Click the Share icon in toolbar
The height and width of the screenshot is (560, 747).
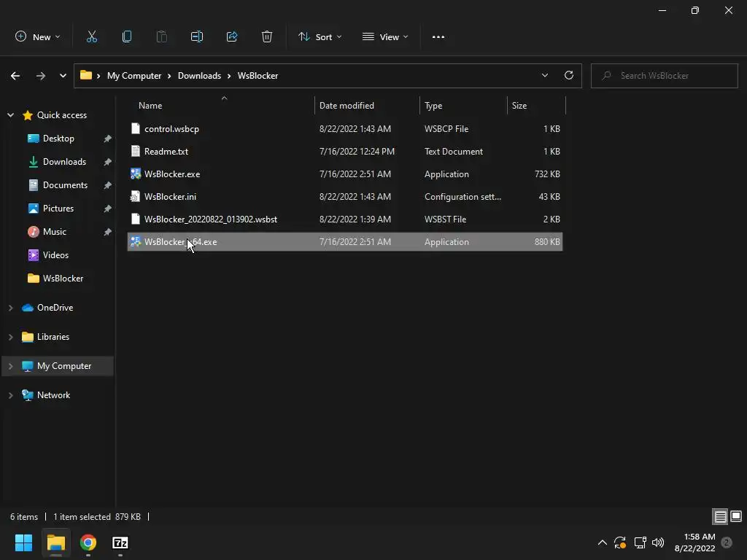[x=232, y=36]
